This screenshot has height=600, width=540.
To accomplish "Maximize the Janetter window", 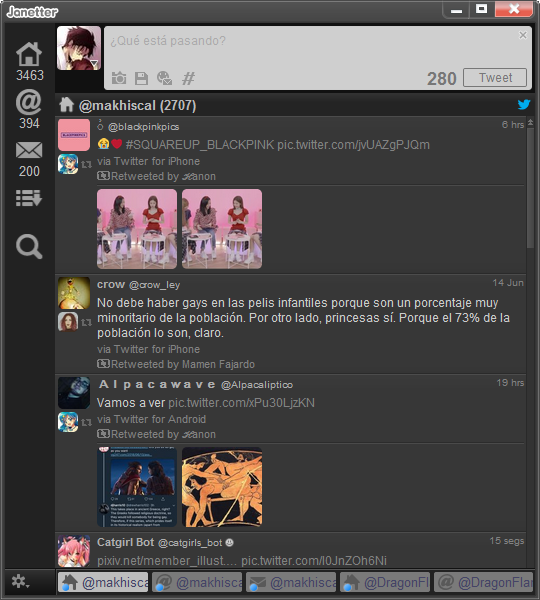I will click(481, 9).
